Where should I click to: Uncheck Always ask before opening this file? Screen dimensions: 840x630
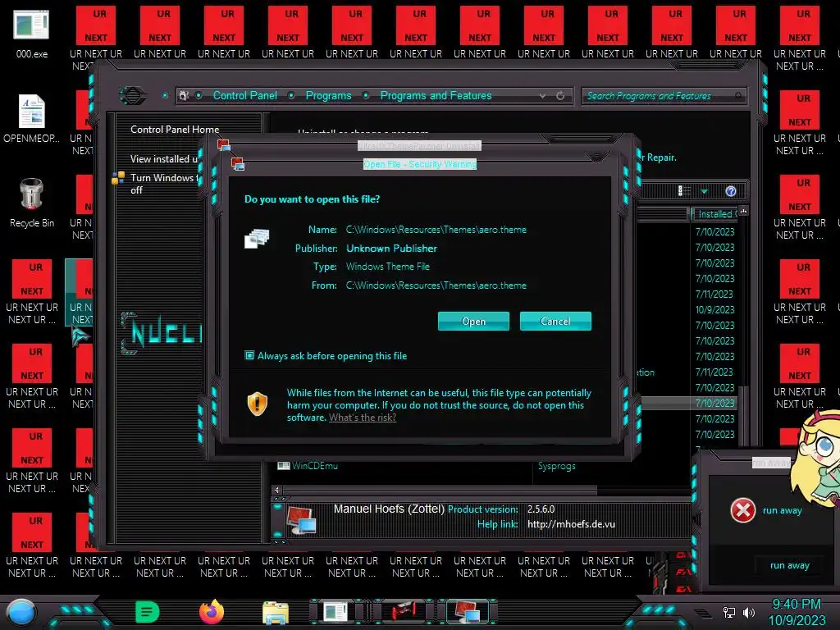[249, 355]
